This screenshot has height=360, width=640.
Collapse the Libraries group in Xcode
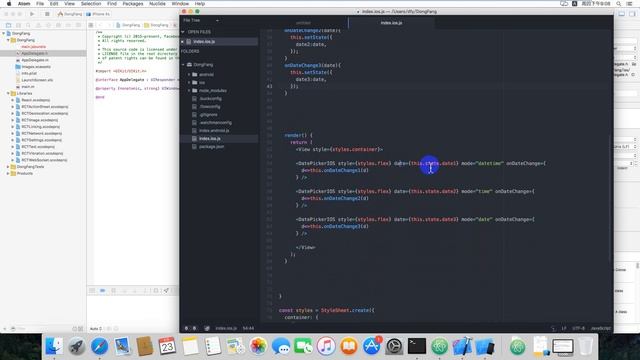point(8,93)
